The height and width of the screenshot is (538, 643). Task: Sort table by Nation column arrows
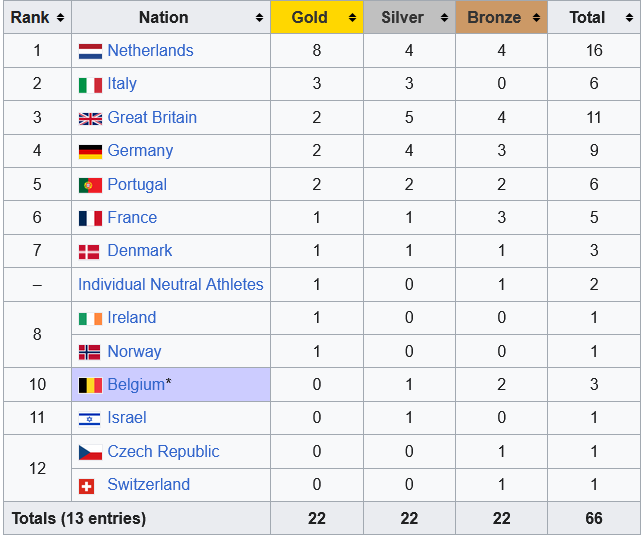tap(260, 18)
